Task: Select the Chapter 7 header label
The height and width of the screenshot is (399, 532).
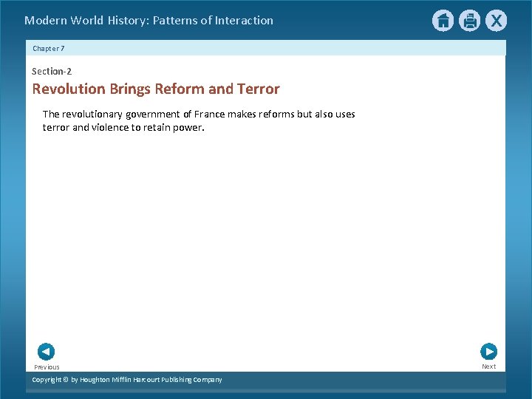Action: click(49, 49)
